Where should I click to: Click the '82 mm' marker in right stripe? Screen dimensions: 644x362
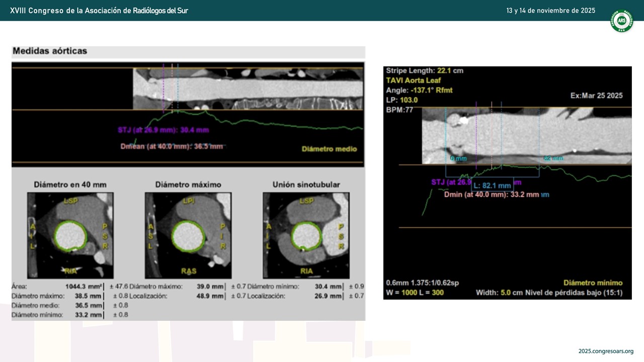553,158
